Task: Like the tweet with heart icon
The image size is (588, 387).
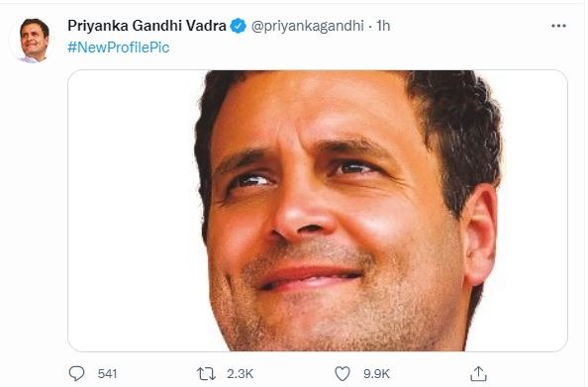Action: pos(342,373)
